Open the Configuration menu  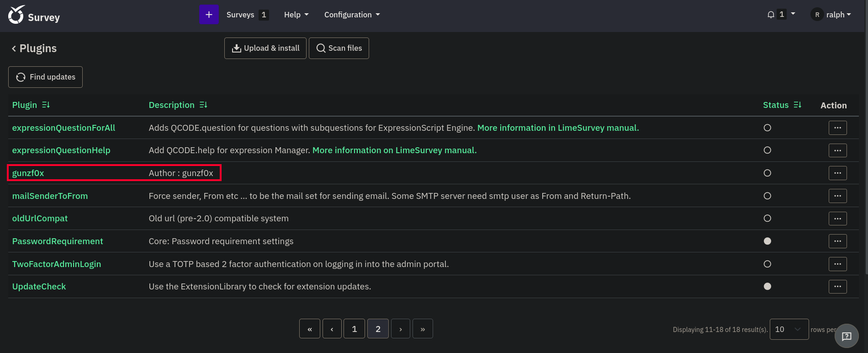coord(352,15)
